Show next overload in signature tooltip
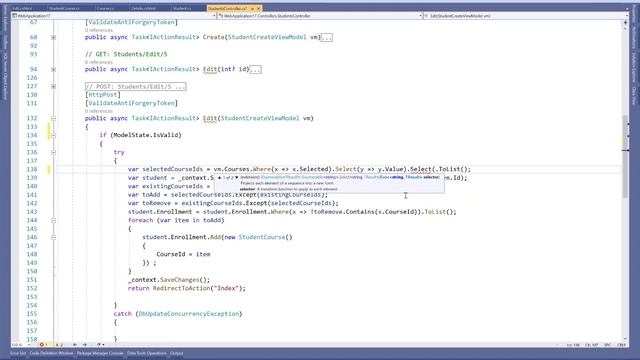 (237, 178)
